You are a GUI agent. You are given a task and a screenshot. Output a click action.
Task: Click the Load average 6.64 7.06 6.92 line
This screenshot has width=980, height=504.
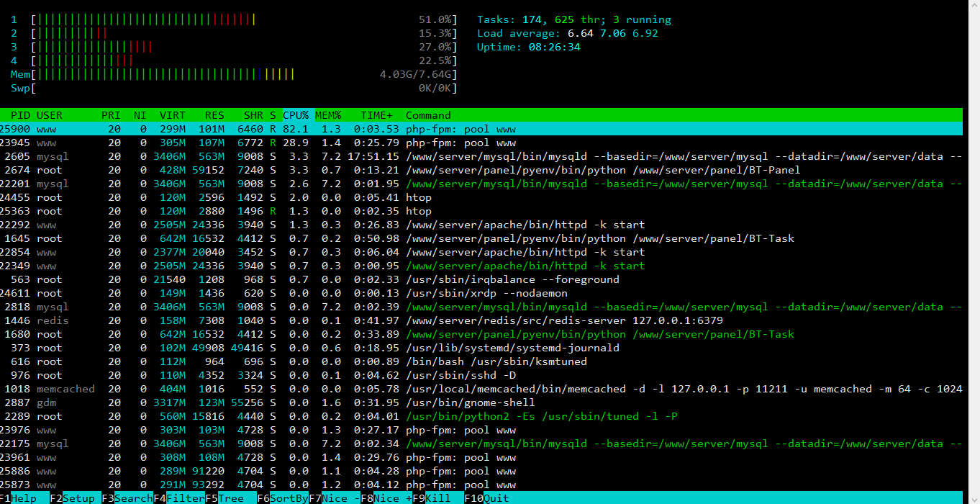point(568,33)
